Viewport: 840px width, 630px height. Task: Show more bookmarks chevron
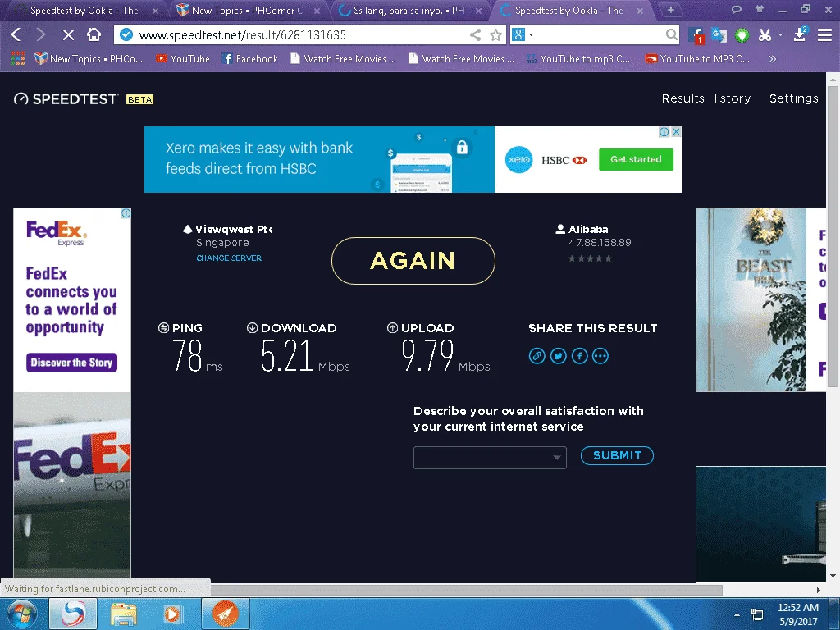pyautogui.click(x=772, y=59)
